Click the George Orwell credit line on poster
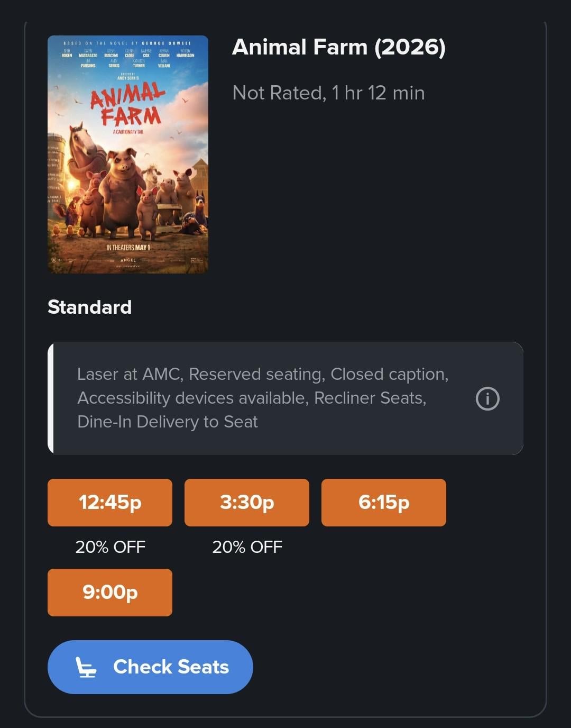571x728 pixels. pos(127,43)
